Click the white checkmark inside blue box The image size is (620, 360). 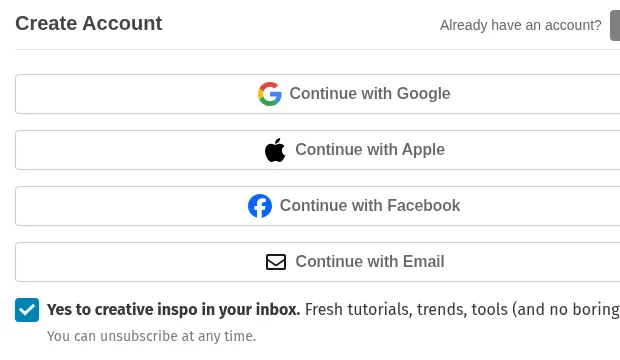click(x=27, y=310)
